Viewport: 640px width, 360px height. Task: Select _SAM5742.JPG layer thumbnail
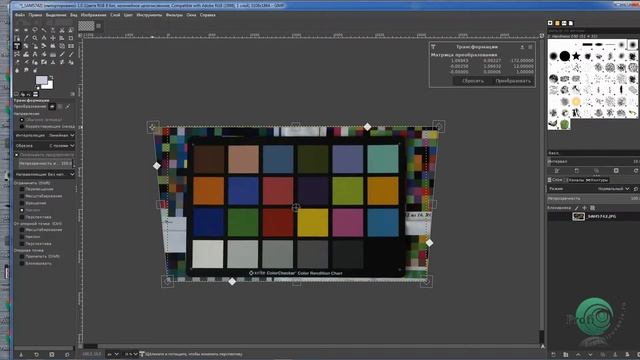(578, 217)
